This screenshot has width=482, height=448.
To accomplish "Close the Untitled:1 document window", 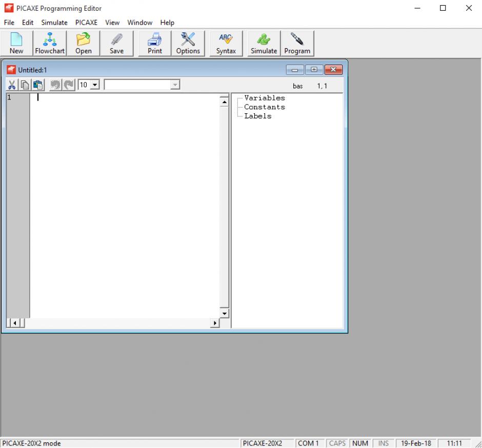I will (x=333, y=70).
